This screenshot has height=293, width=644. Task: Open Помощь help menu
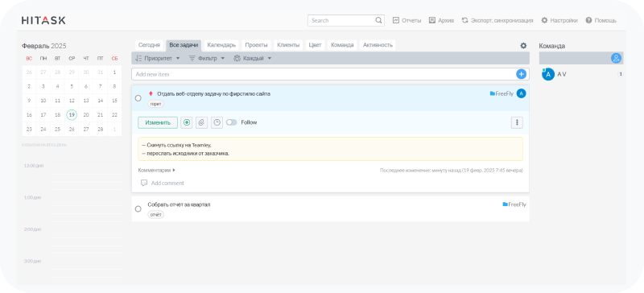tap(601, 20)
